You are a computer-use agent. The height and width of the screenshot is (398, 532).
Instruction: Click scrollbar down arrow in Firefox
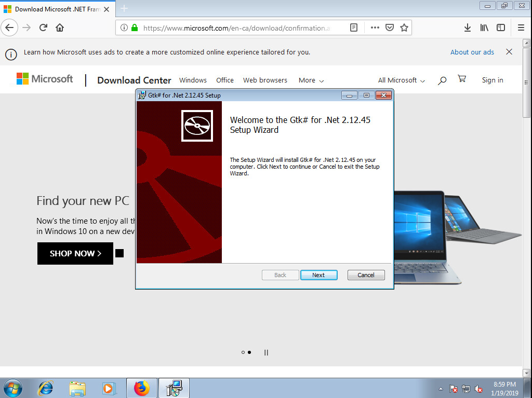[526, 373]
